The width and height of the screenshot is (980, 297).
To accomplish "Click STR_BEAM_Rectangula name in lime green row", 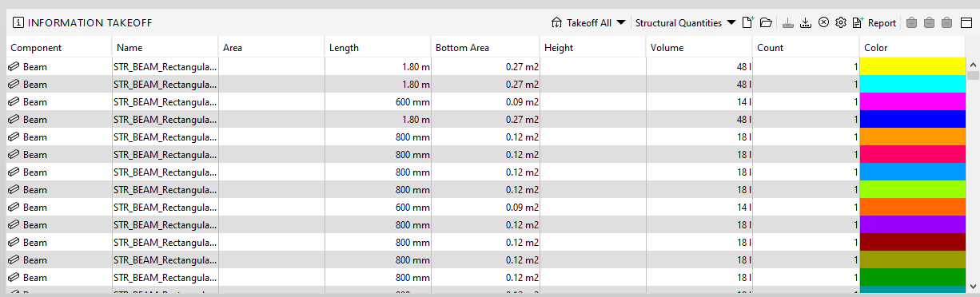I will click(165, 190).
